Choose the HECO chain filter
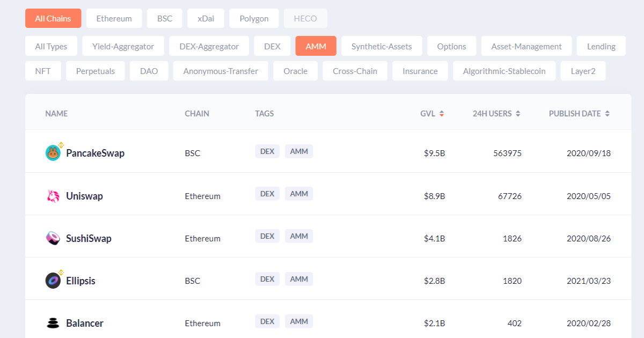The height and width of the screenshot is (338, 644). click(x=305, y=18)
